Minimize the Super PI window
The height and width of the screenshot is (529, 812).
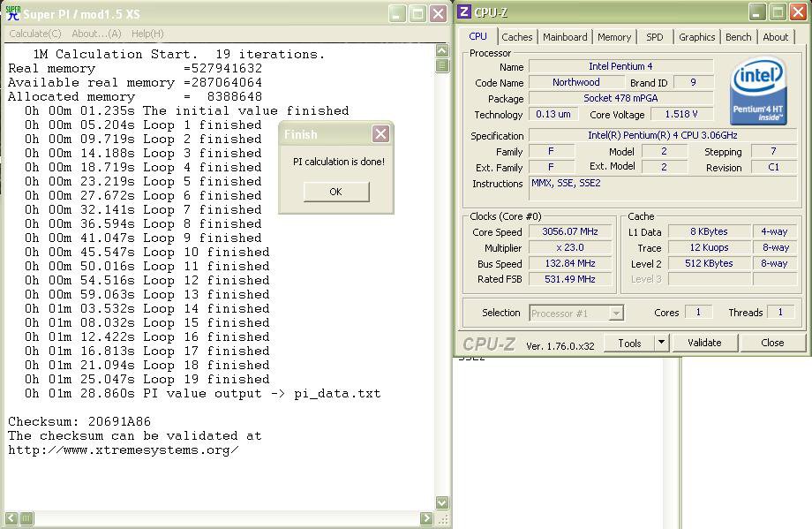tap(396, 13)
